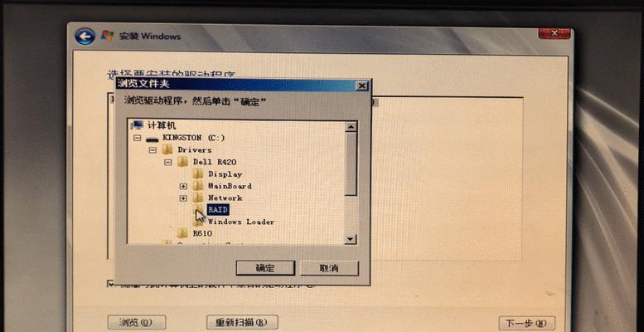Click the 重新扫描(R) rescan button

coord(242,322)
